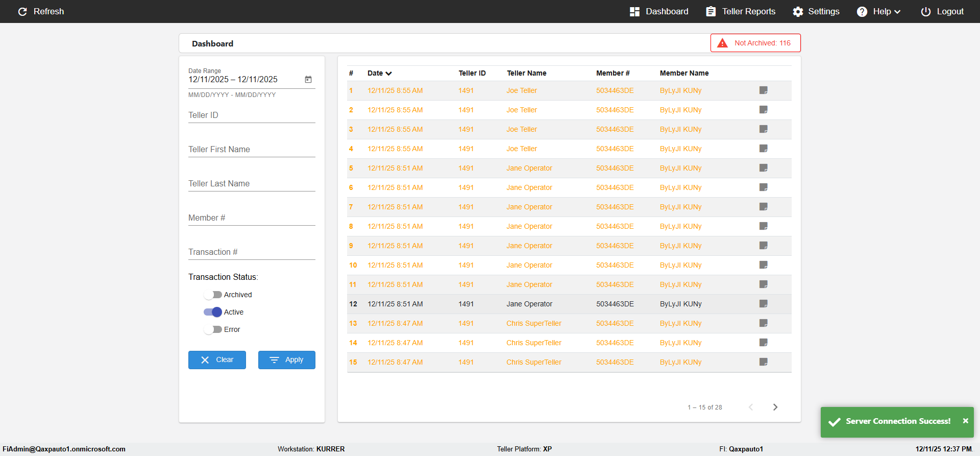This screenshot has height=456, width=980.
Task: Click the pagination text 1 – 15 of 28
Action: pyautogui.click(x=705, y=407)
